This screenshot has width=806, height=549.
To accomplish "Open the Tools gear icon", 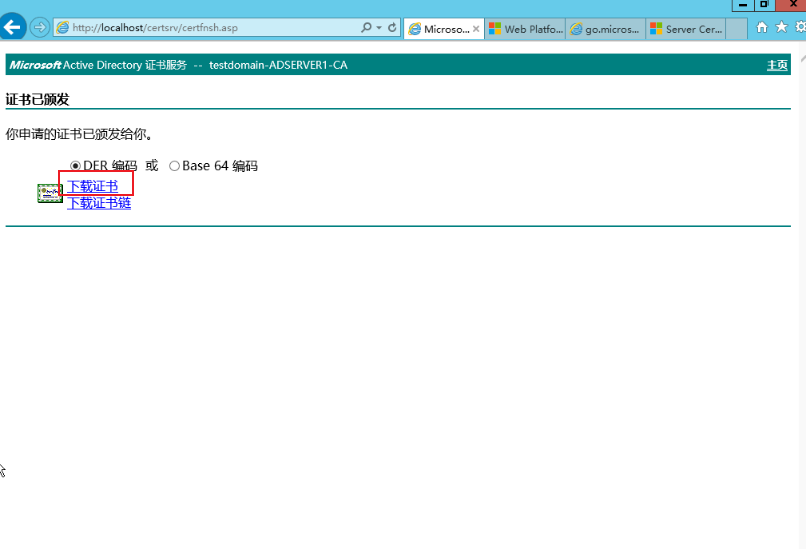I will 801,27.
